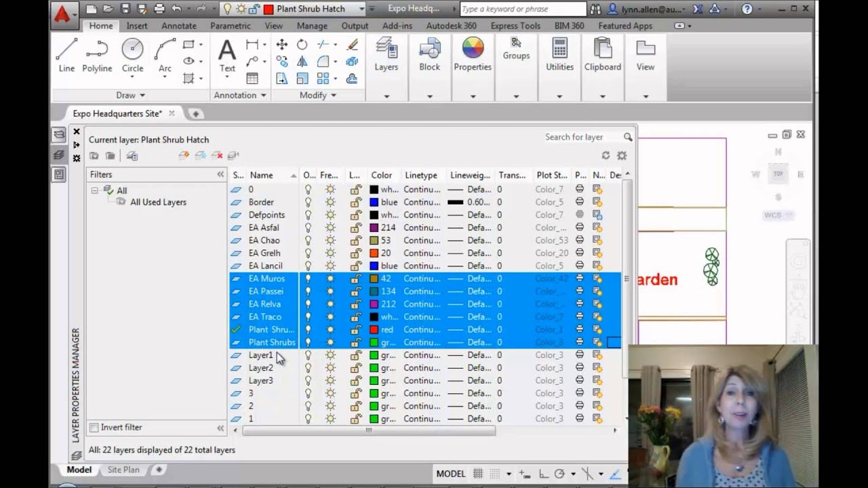Open the Clipboard ribbon panel
The width and height of the screenshot is (868, 488).
tap(602, 54)
